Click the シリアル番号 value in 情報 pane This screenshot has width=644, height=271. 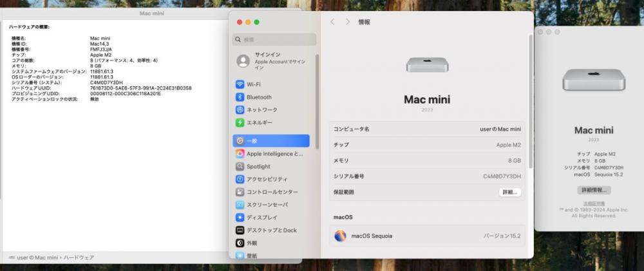click(x=502, y=176)
